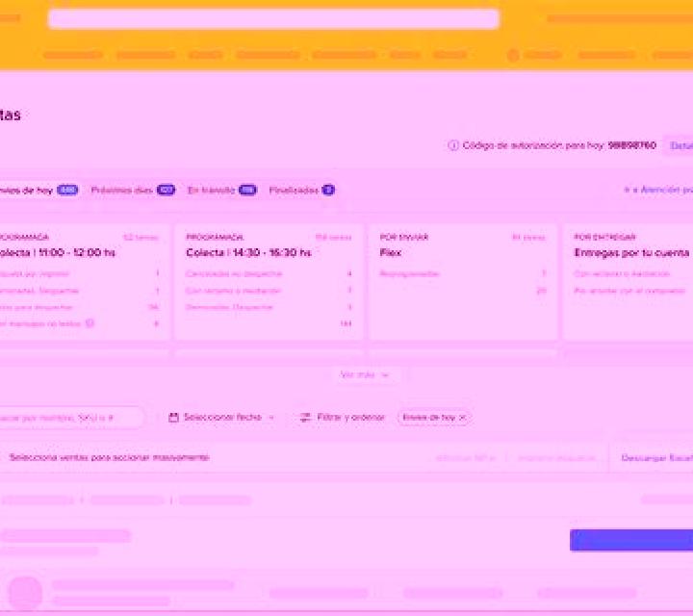The height and width of the screenshot is (616, 693).
Task: Focus the Buscar por nombre, SKU search box
Action: click(70, 417)
